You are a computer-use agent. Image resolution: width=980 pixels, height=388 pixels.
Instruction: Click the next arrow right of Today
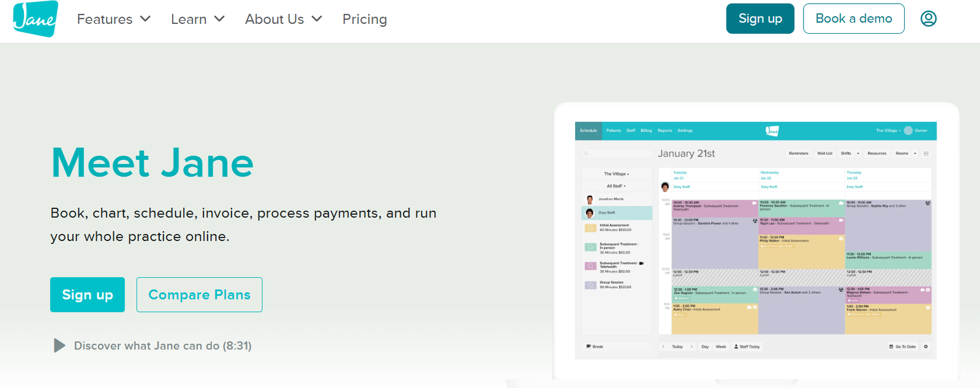coord(692,346)
